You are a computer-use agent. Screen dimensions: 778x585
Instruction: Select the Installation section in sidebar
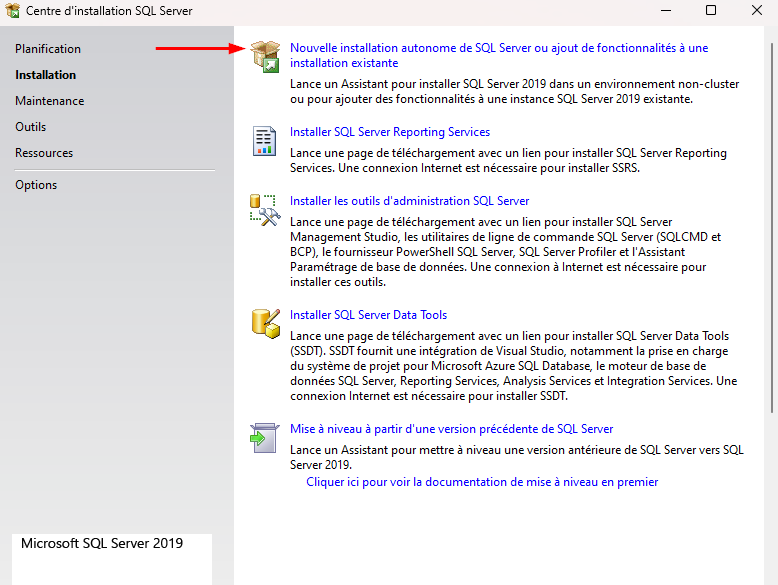(x=46, y=75)
